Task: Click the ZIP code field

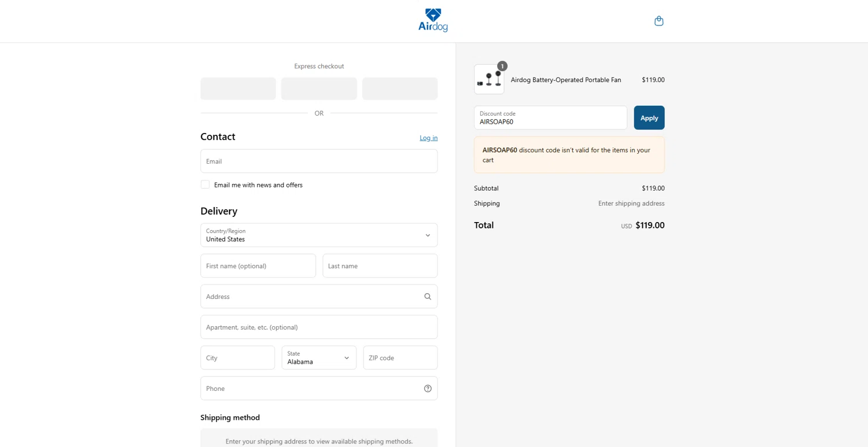Action: [400, 358]
